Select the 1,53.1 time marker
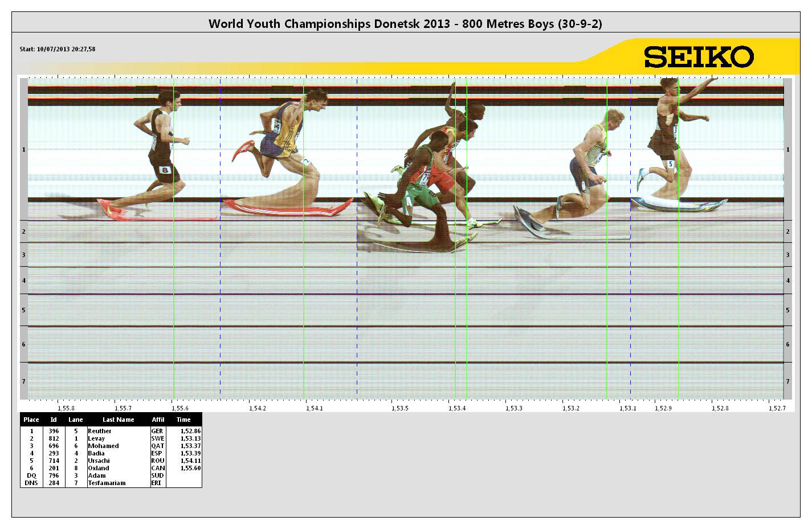The image size is (812, 529). coord(627,408)
